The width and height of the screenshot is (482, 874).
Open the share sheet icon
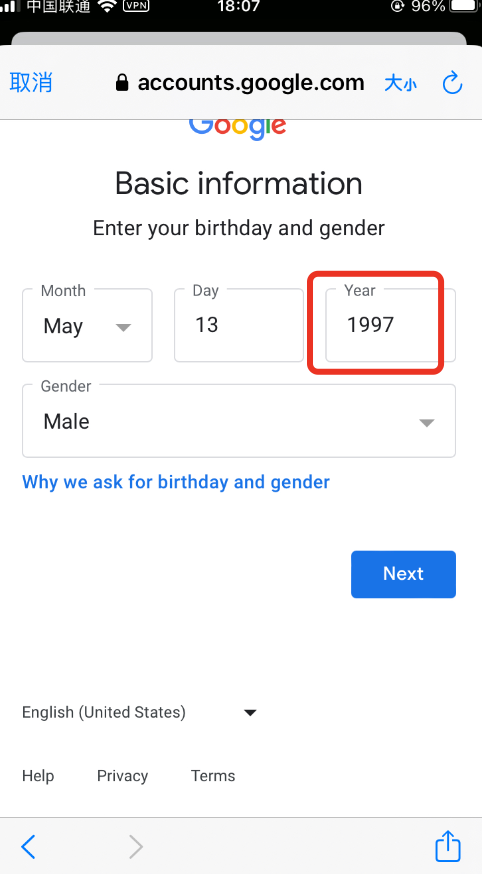point(447,846)
